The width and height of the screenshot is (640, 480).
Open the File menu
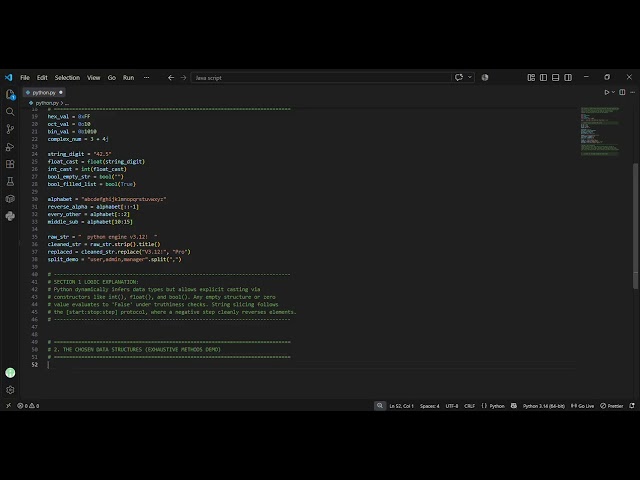pos(25,78)
